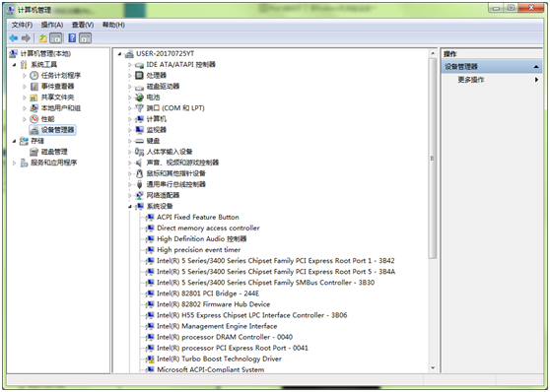Viewport: 550px width, 392px height.
Task: Select 磁盘管理 in the left tree
Action: click(x=54, y=152)
